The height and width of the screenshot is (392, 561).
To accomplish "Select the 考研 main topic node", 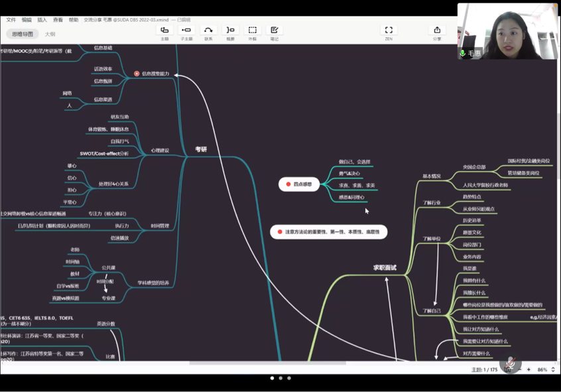I will click(x=201, y=150).
